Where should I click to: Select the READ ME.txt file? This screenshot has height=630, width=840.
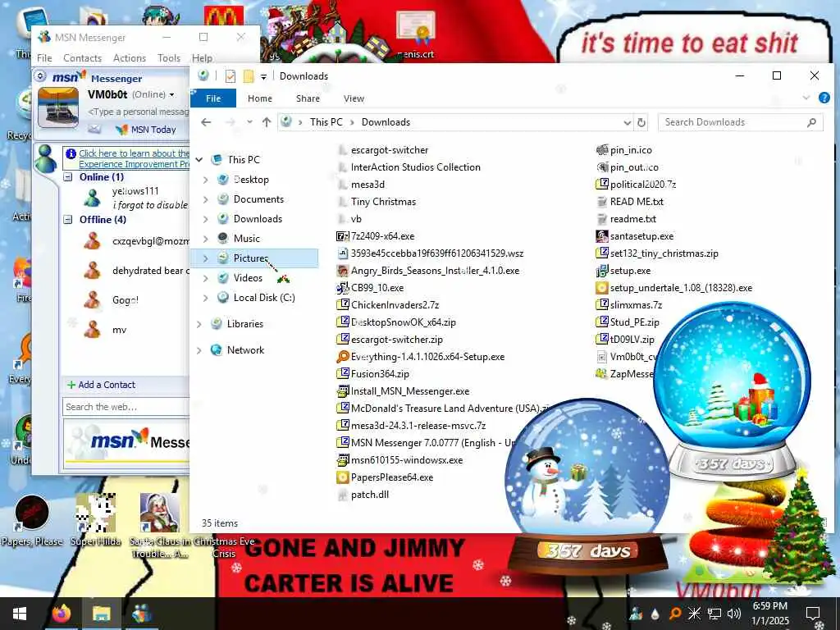630,202
